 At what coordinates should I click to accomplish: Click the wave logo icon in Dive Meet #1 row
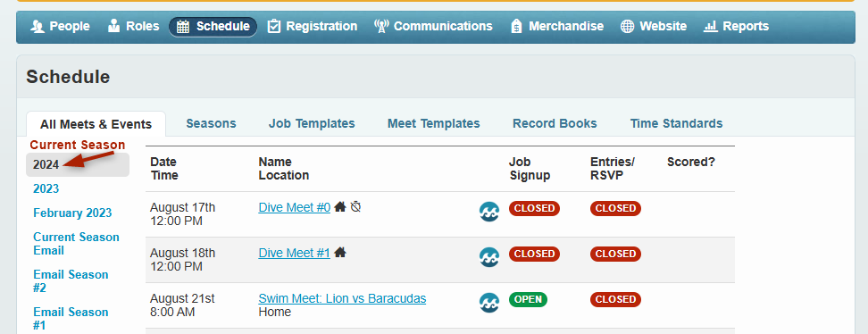click(x=489, y=256)
